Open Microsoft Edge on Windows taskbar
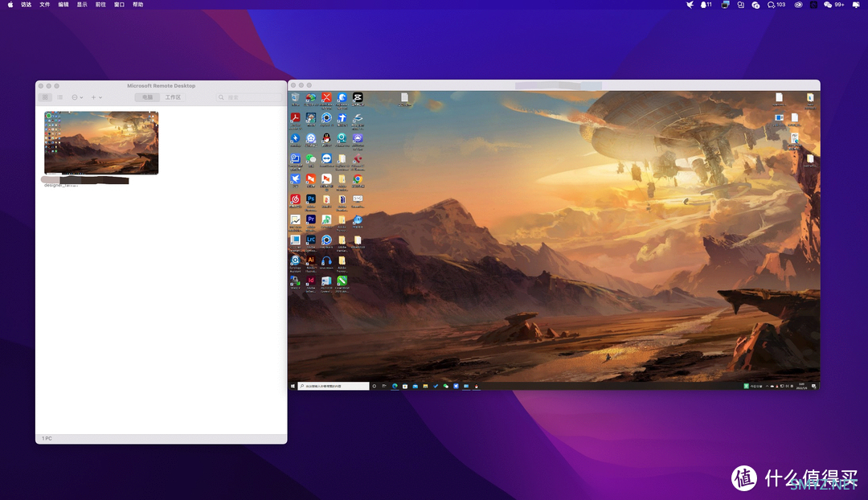Screen dimensions: 868x500 tap(395, 386)
